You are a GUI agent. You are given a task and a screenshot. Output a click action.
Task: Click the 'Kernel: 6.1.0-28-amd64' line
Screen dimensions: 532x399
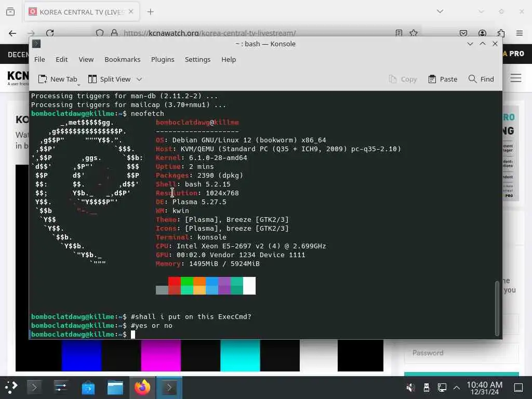click(201, 158)
